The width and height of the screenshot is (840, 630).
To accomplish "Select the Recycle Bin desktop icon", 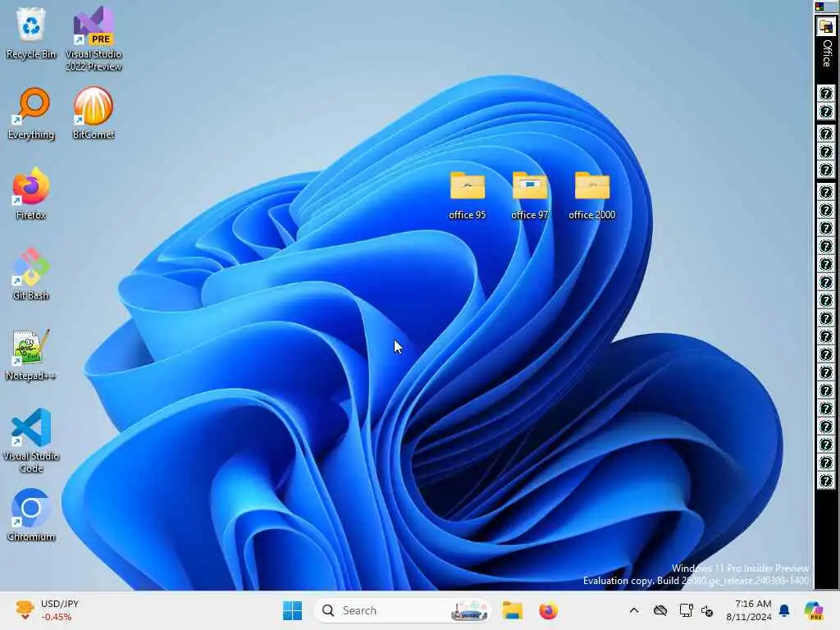I will [x=31, y=33].
